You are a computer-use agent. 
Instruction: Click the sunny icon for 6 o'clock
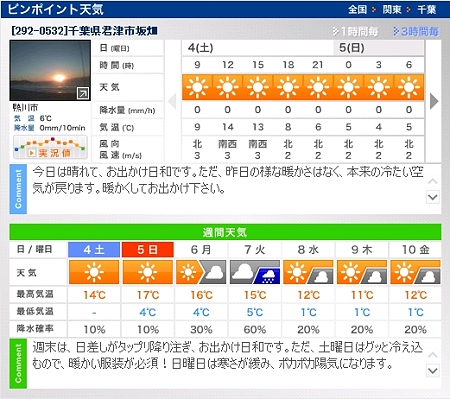(409, 87)
